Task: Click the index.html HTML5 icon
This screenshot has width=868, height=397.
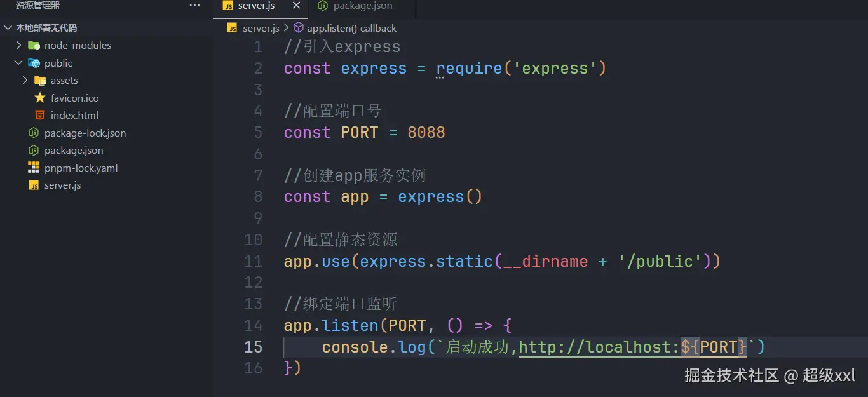Action: click(40, 115)
